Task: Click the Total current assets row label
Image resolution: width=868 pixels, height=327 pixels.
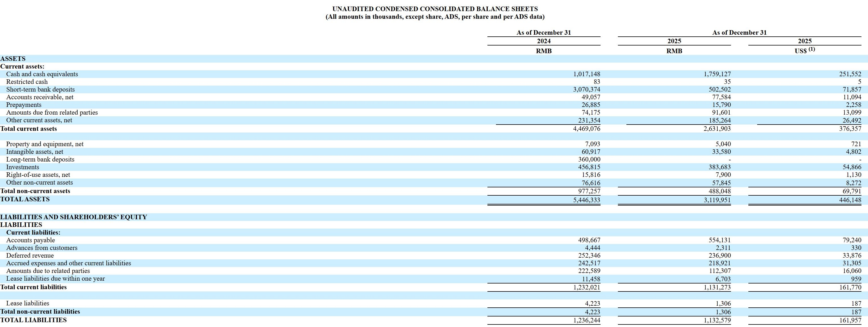Action: (x=29, y=129)
